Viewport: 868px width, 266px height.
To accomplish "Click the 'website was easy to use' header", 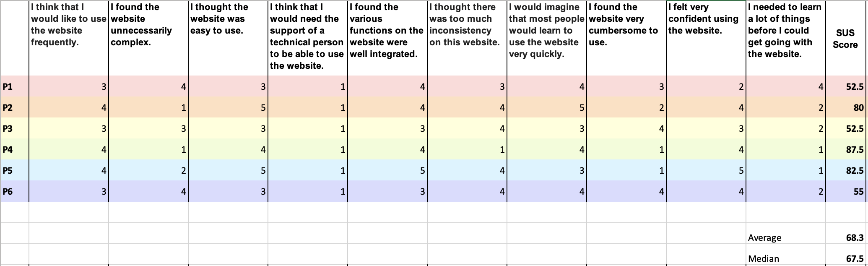I will [228, 39].
